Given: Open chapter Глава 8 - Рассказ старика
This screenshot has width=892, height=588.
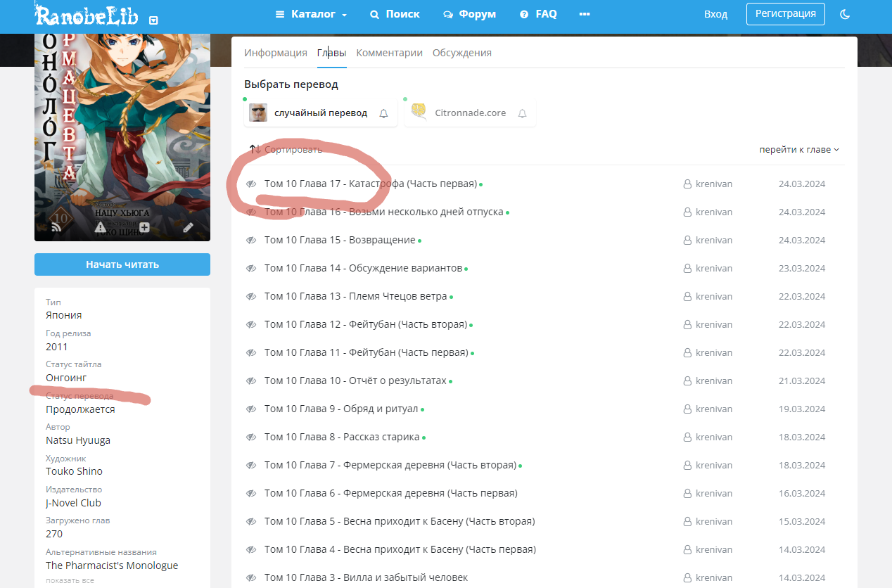Looking at the screenshot, I should (342, 437).
